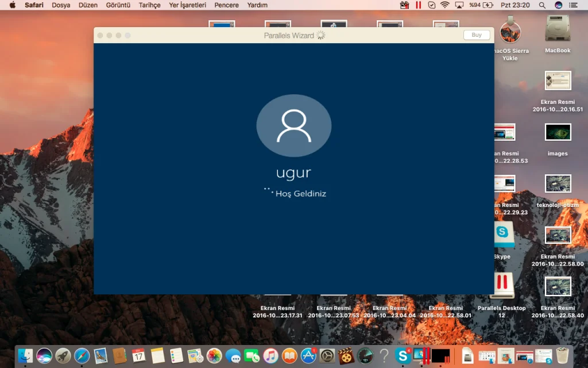Image resolution: width=588 pixels, height=368 pixels.
Task: Open Spotlight search in the menu bar
Action: tap(542, 5)
